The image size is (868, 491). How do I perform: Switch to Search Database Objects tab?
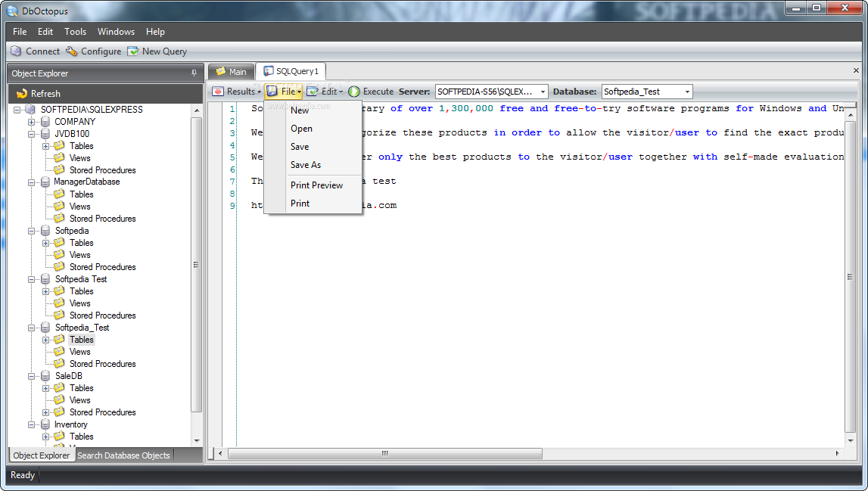tap(123, 455)
